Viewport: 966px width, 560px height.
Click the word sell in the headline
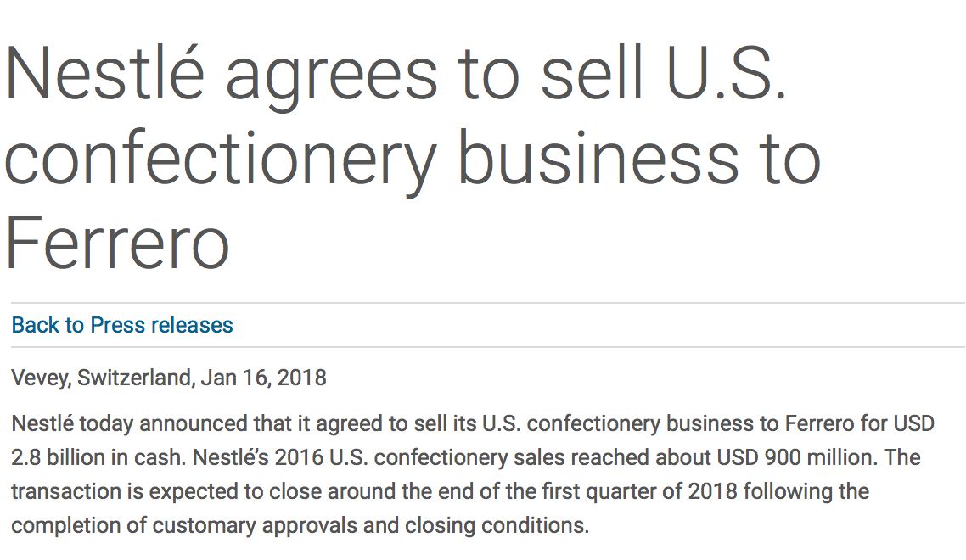tap(591, 75)
